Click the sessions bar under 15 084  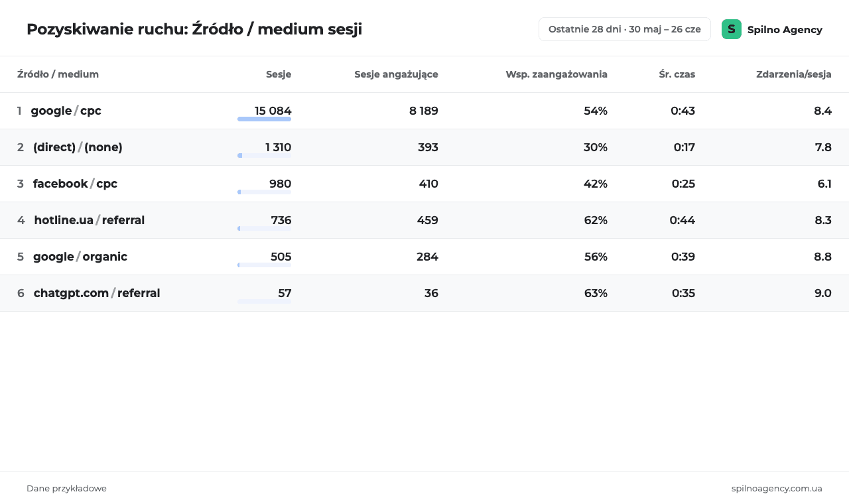click(264, 119)
